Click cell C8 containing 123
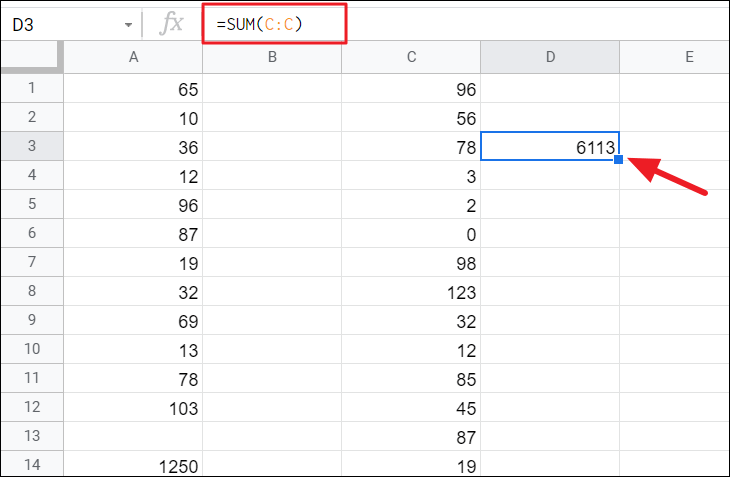This screenshot has width=730, height=477. pos(411,291)
